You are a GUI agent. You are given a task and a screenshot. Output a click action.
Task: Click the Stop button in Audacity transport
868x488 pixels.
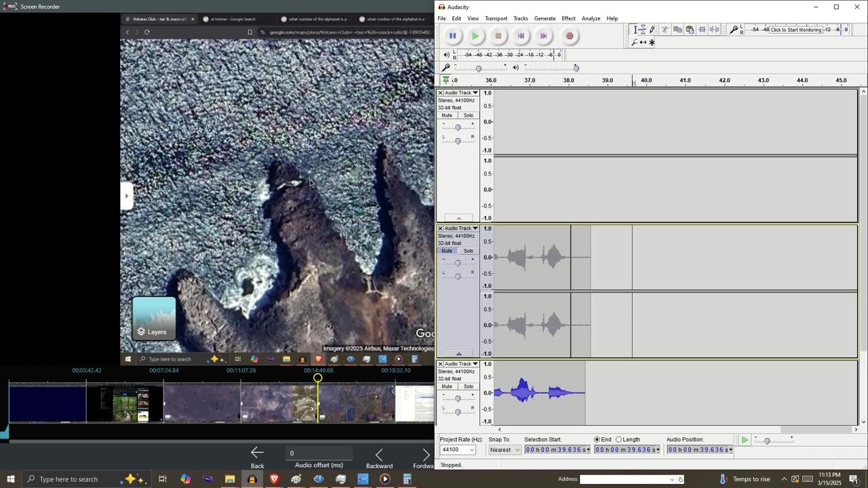coord(498,36)
